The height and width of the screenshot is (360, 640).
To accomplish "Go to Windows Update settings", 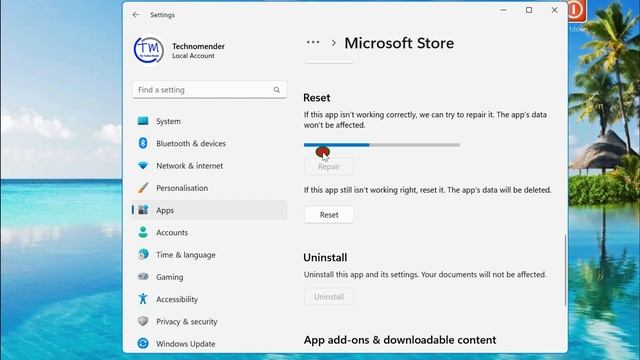I will coord(209,344).
